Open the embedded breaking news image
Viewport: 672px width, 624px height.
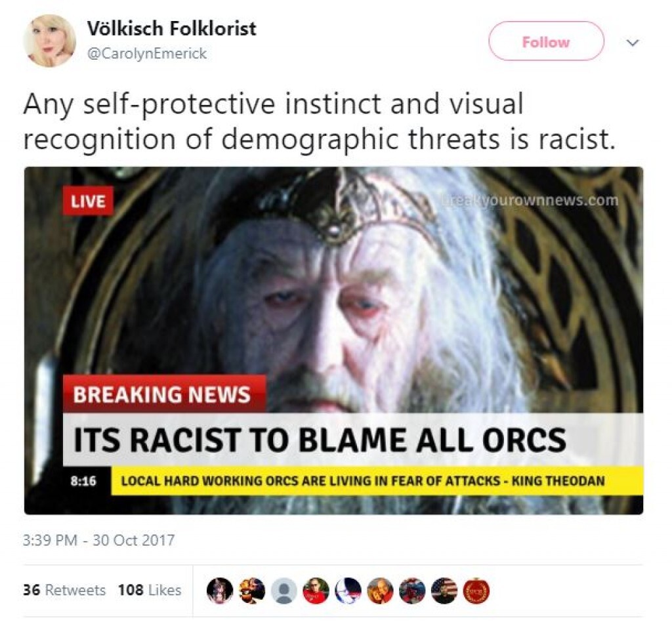coord(333,341)
